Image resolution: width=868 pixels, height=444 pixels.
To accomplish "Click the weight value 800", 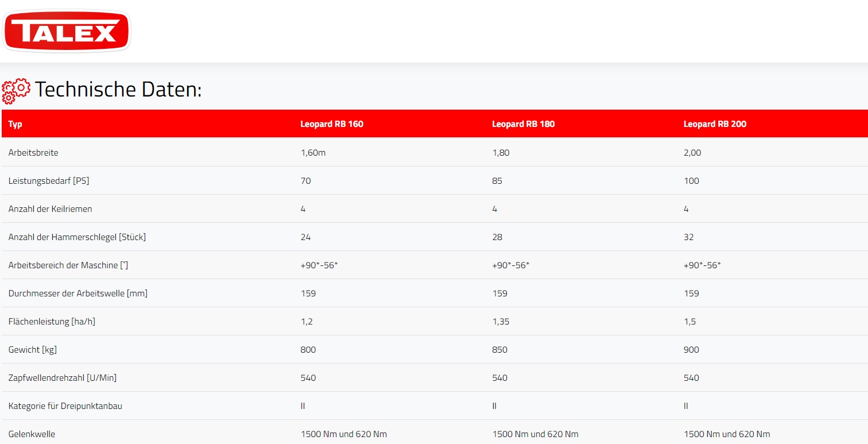I will 308,350.
